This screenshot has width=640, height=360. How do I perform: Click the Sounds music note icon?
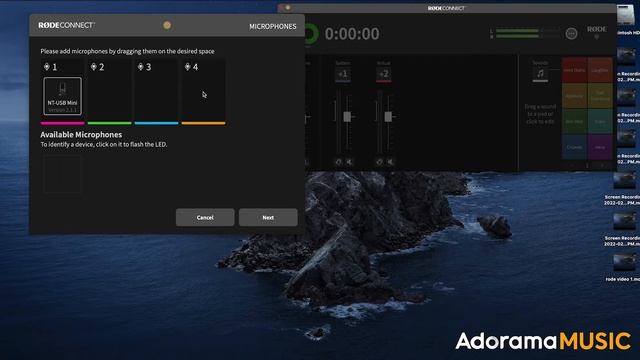(540, 73)
